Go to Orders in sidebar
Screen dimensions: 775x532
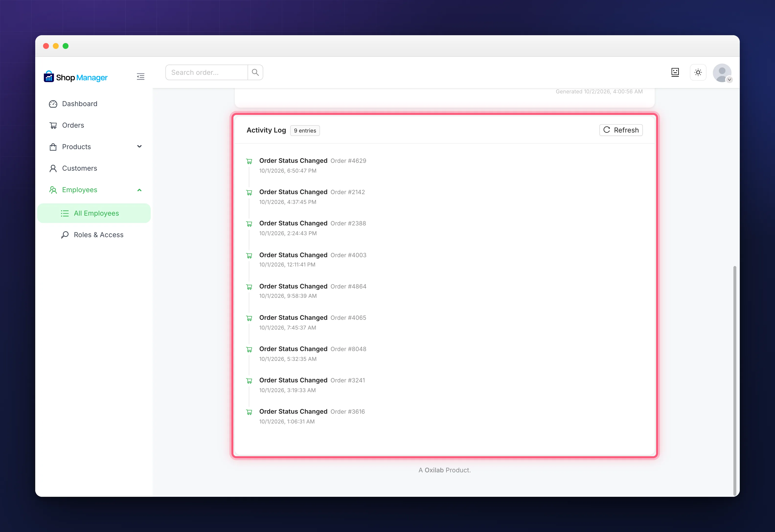94,125
